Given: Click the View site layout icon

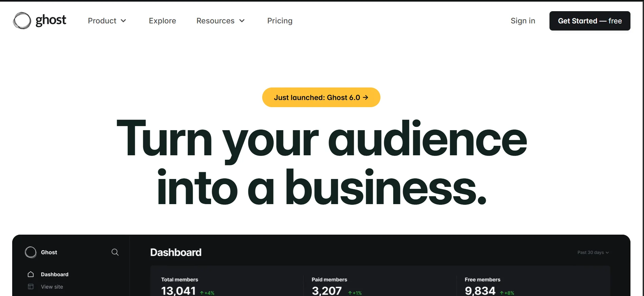Looking at the screenshot, I should coord(31,287).
